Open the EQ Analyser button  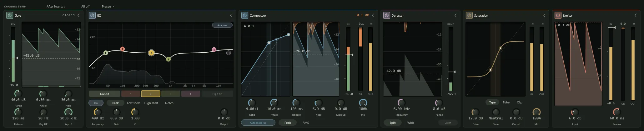coord(222,25)
